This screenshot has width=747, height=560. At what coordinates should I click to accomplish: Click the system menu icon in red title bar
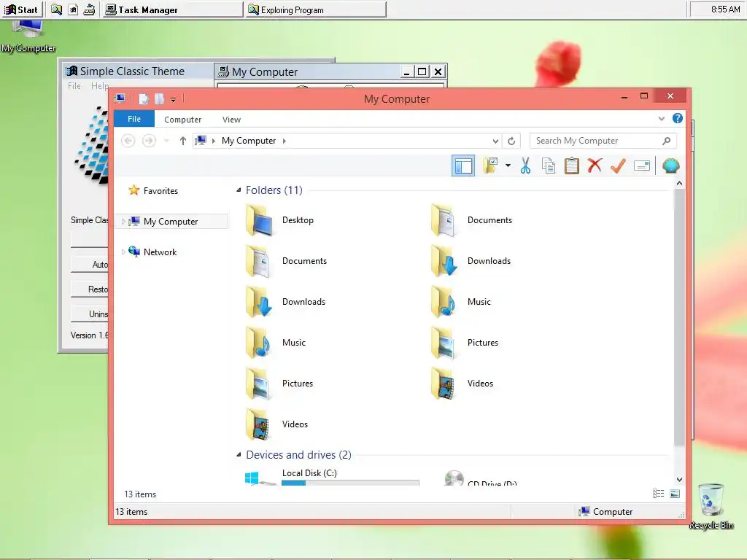[x=120, y=98]
